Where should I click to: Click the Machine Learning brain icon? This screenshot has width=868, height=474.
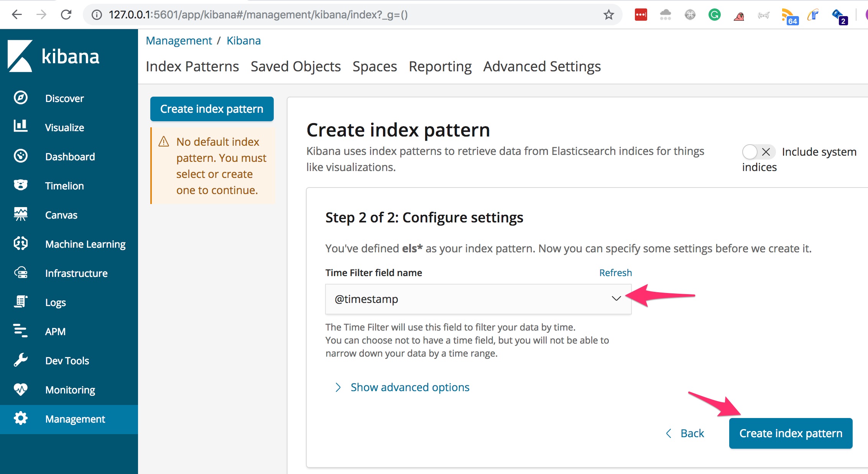click(20, 244)
